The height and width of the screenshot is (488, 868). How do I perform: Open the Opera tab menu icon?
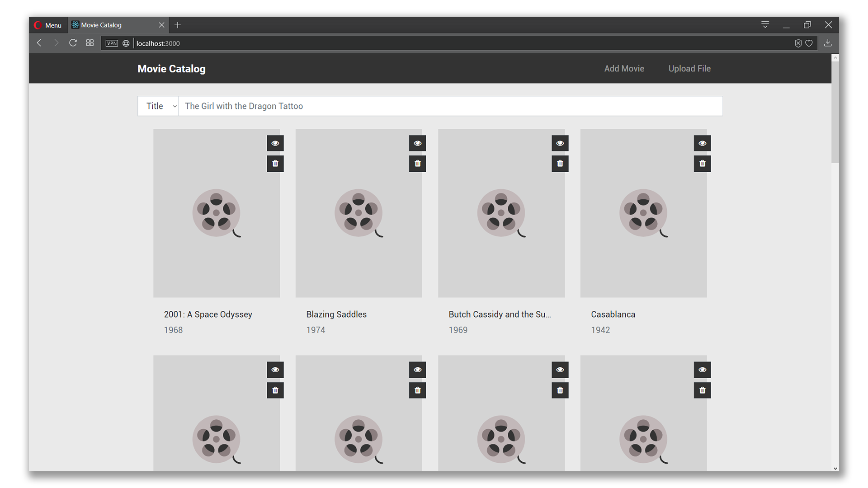(x=765, y=25)
